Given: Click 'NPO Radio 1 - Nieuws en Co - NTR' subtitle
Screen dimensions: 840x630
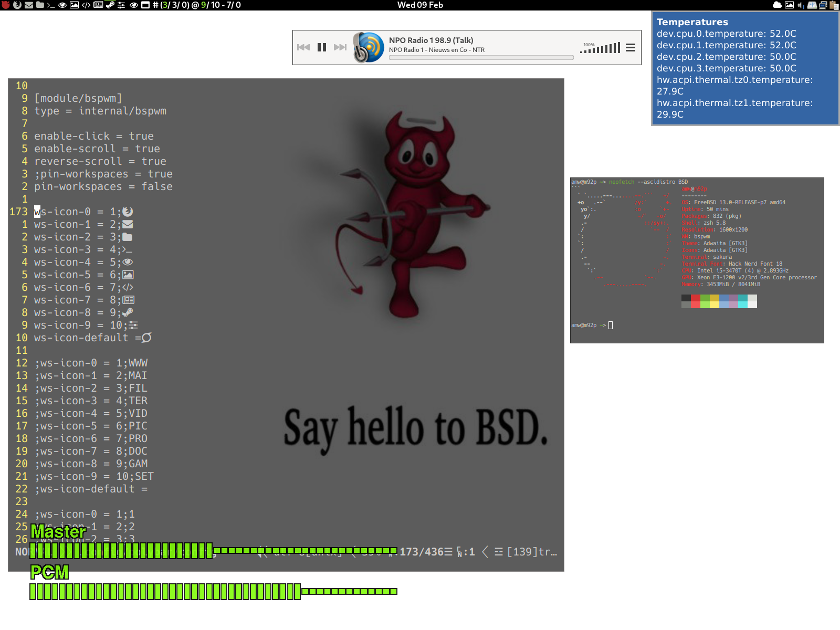Looking at the screenshot, I should point(437,50).
